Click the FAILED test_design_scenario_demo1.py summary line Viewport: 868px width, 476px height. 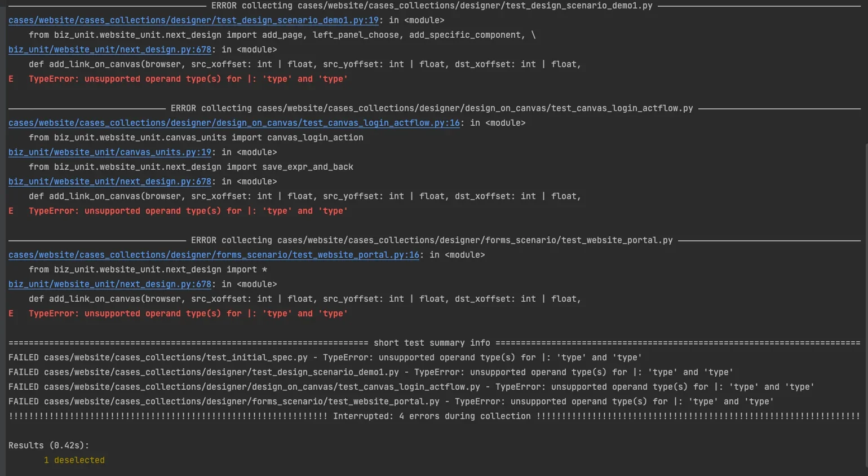[371, 372]
